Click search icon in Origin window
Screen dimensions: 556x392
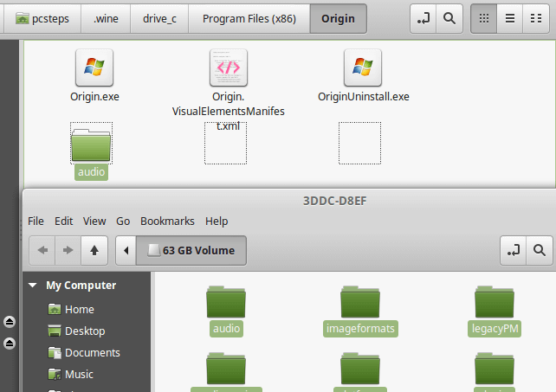click(x=449, y=19)
